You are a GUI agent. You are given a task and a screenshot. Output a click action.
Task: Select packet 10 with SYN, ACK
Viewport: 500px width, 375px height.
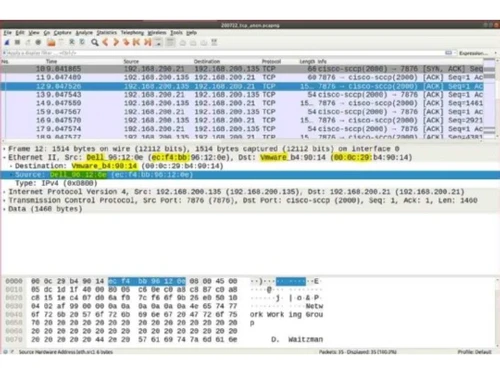(x=242, y=69)
